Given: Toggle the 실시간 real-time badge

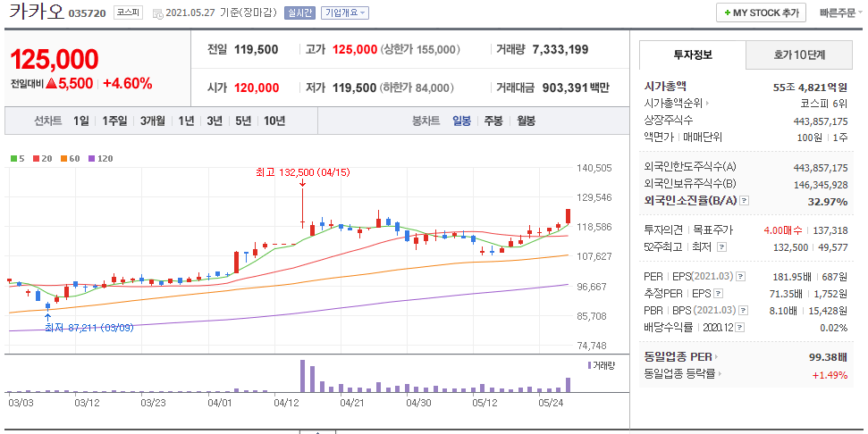Looking at the screenshot, I should click(x=299, y=13).
